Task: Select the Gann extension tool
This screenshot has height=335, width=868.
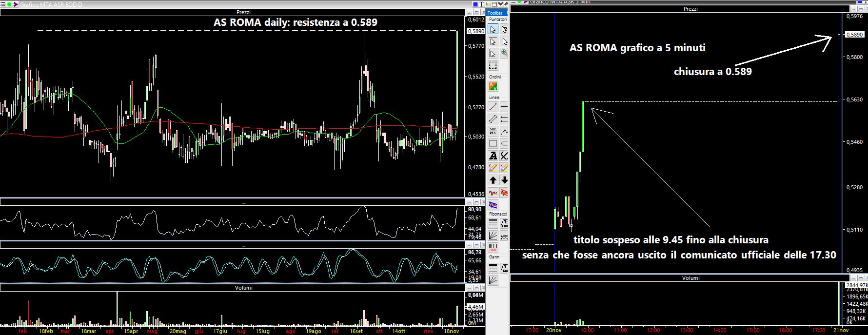Action: click(504, 268)
